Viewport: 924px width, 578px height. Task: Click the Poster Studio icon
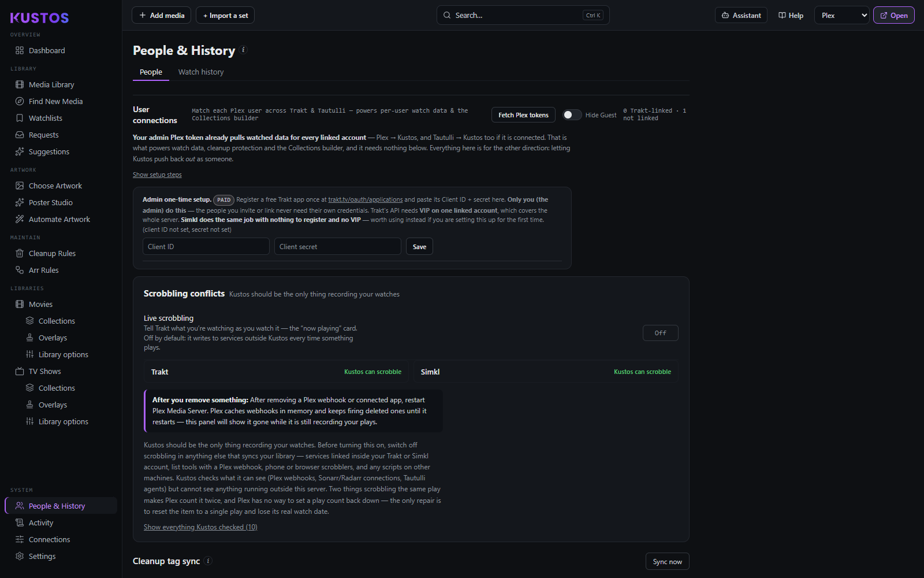click(20, 202)
